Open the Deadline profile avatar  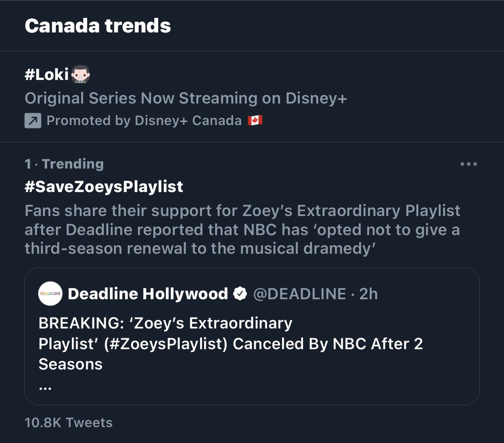coord(50,294)
